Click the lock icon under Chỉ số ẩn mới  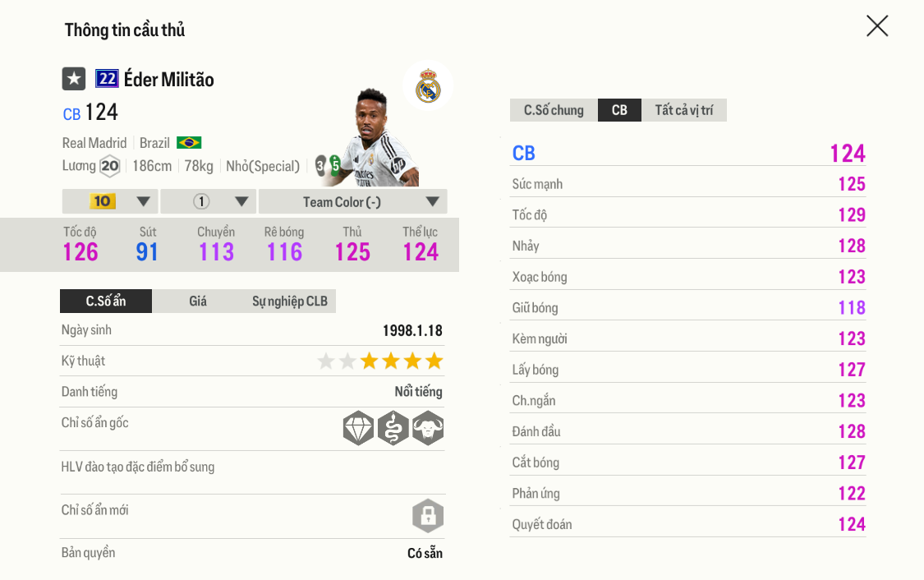click(x=428, y=517)
